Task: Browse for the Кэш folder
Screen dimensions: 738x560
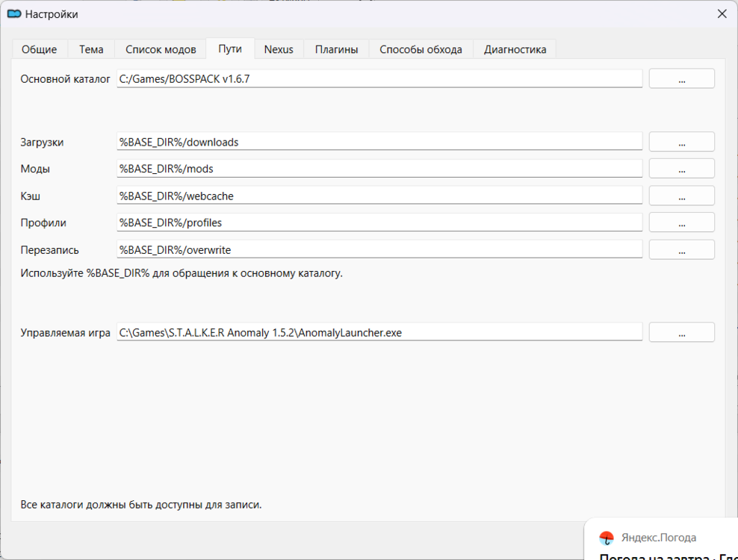Action: (681, 196)
